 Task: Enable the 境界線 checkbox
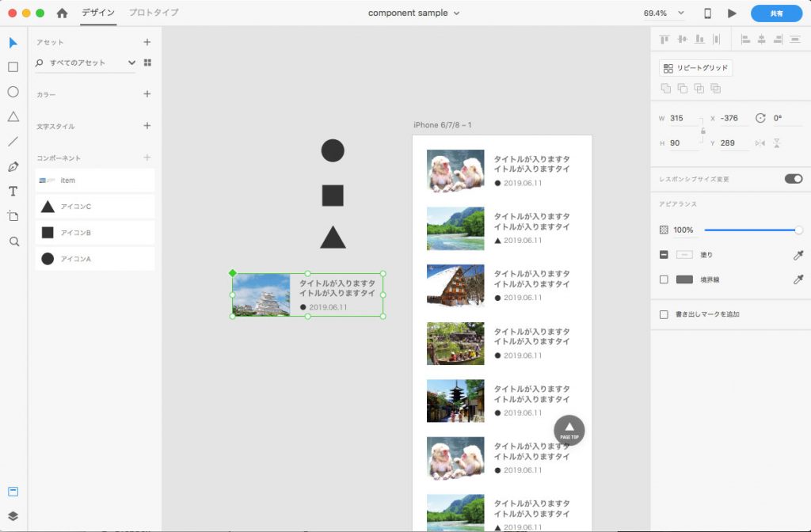coord(663,279)
